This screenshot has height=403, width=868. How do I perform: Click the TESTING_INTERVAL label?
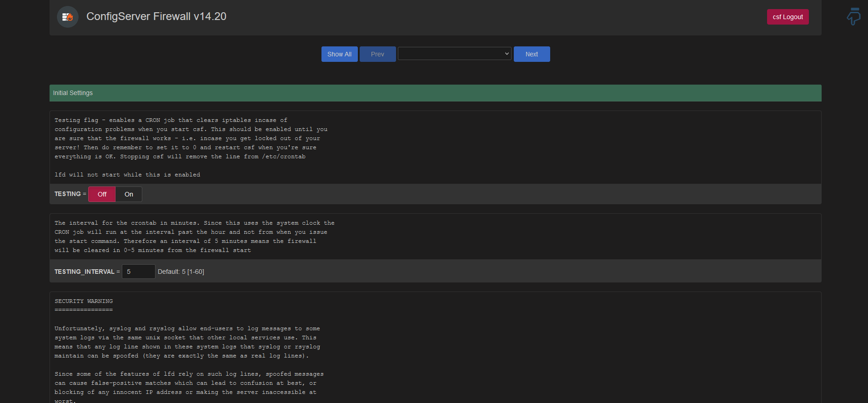pyautogui.click(x=85, y=272)
